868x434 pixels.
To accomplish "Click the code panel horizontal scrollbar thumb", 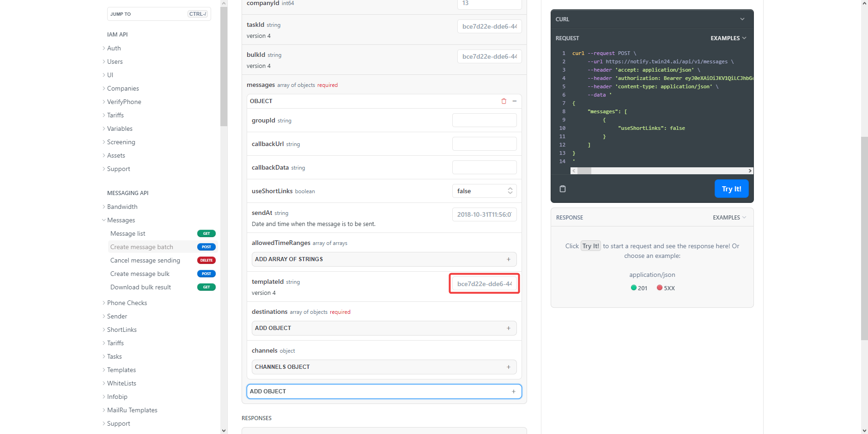I will point(584,171).
